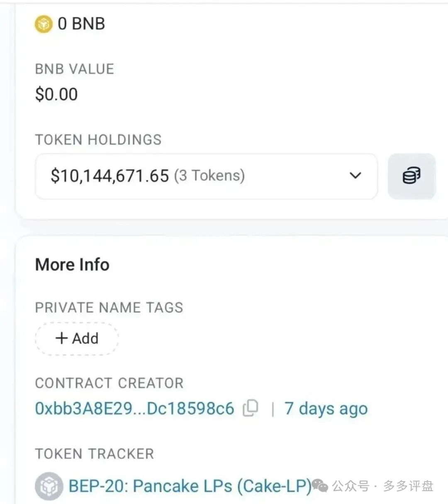The image size is (448, 504).
Task: Open the token holdings coins icon button
Action: [x=411, y=176]
